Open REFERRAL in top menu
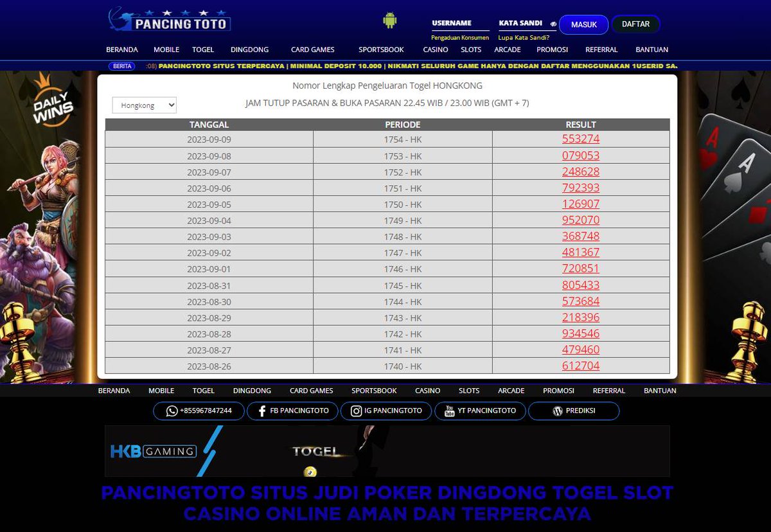Screen dimensions: 771x532 [601, 49]
